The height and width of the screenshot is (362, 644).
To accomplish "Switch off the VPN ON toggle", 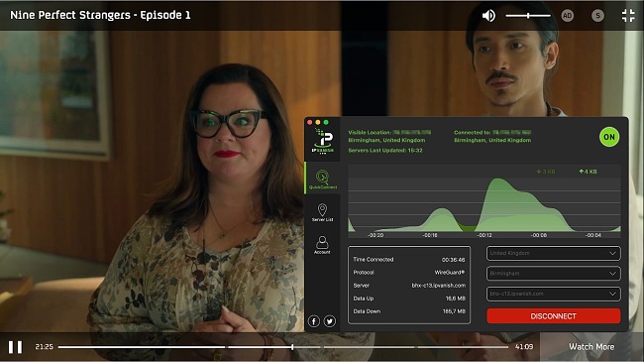I will 609,137.
